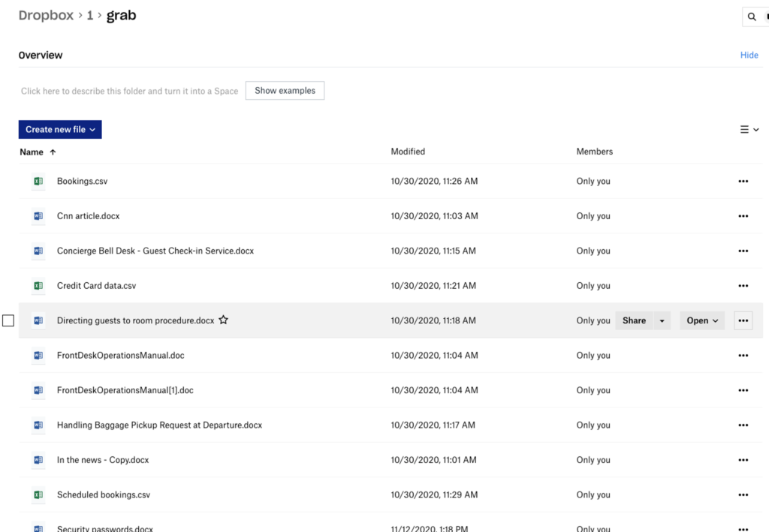Screen dimensions: 769x532
Task: Star the Directing guests to room procedure file
Action: [223, 320]
